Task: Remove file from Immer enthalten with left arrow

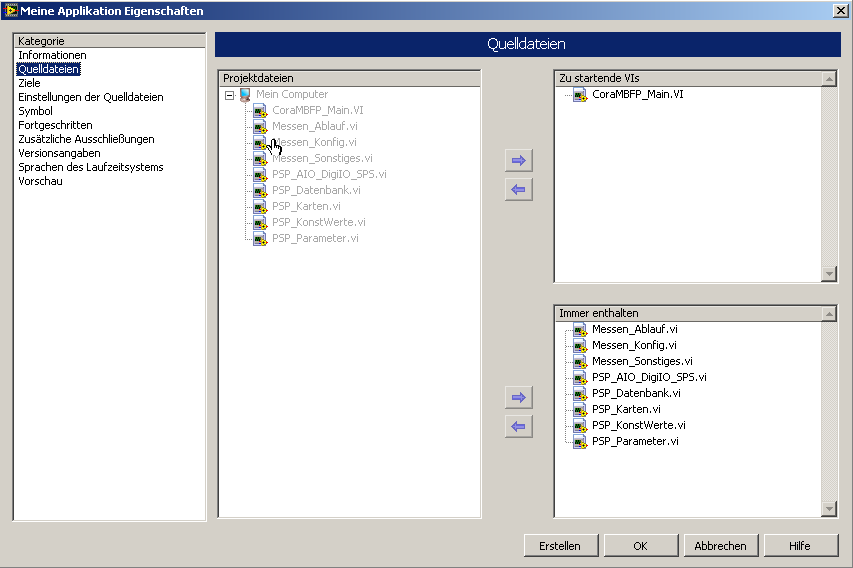Action: tap(518, 427)
